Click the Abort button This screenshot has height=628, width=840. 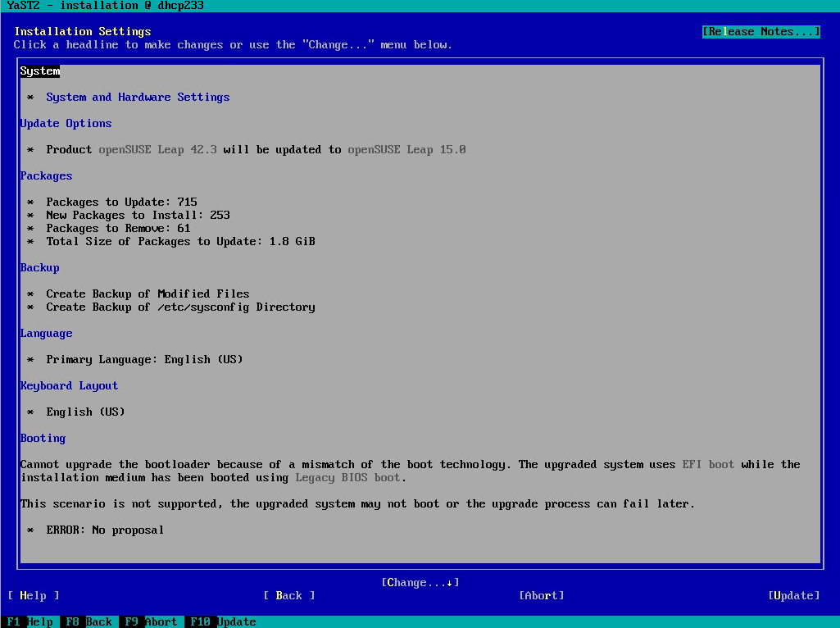[x=541, y=596]
